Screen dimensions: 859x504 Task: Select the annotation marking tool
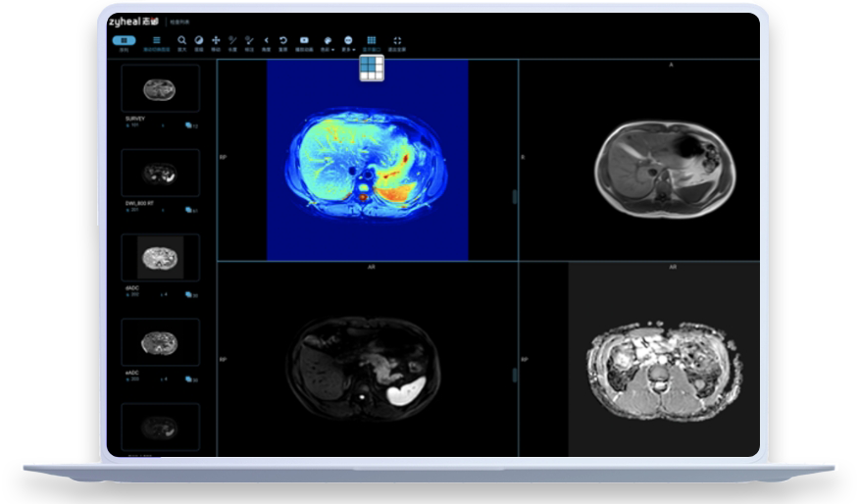pos(249,41)
